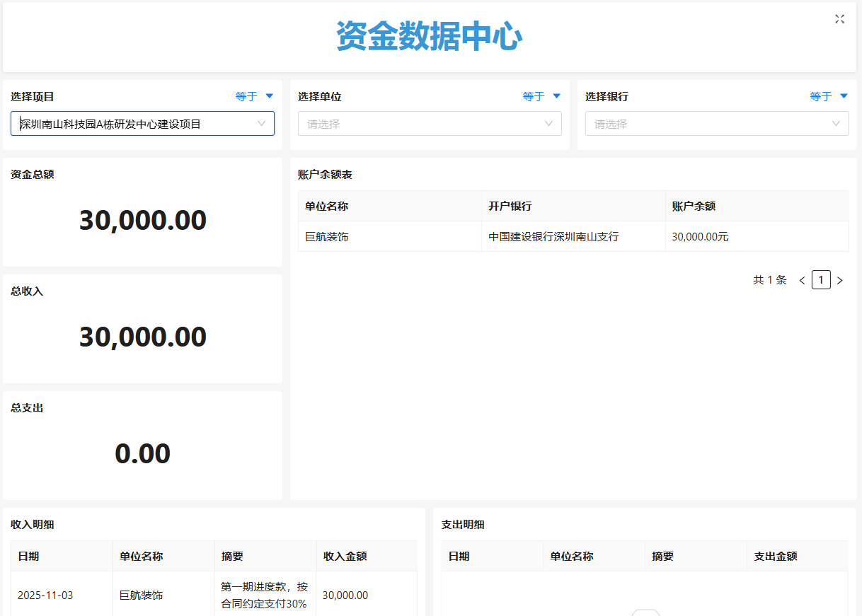Image resolution: width=862 pixels, height=616 pixels.
Task: Click the 总支出 0.00 card
Action: tap(142, 453)
